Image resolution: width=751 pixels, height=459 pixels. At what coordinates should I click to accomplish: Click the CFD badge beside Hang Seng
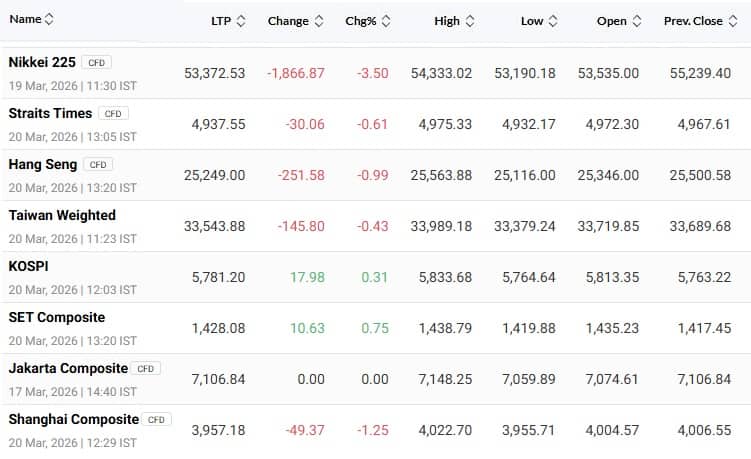coord(98,164)
